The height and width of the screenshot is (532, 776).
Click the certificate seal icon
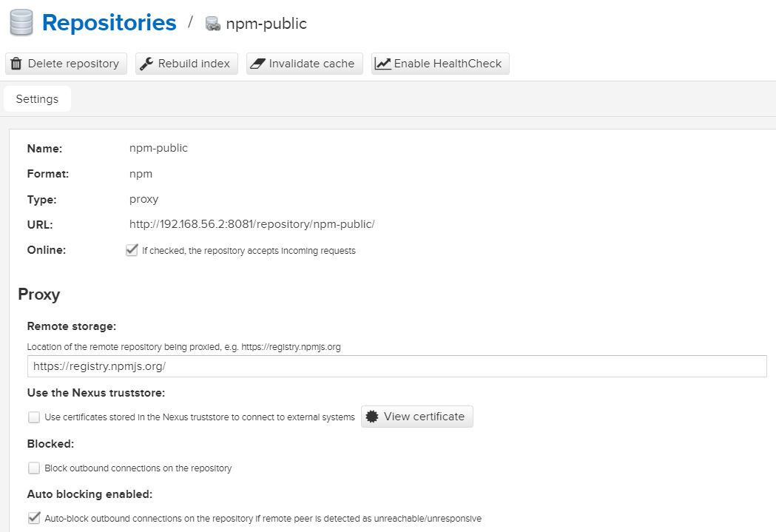(372, 417)
